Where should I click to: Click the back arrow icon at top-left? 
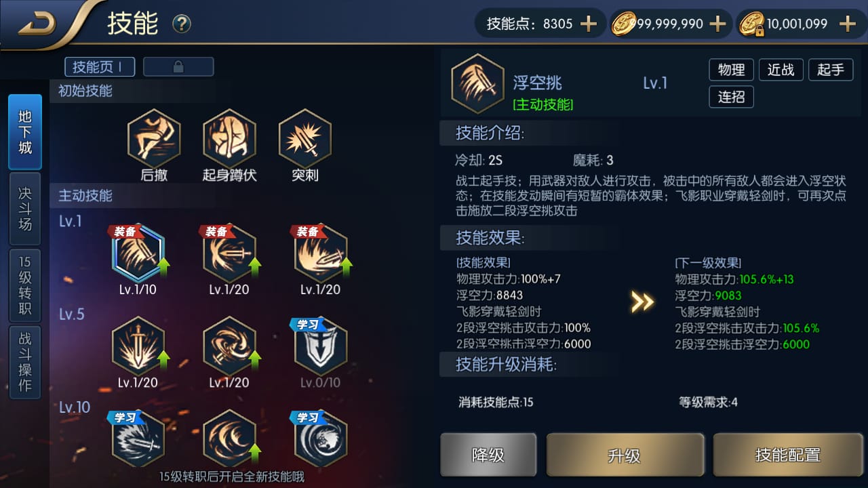coord(37,24)
